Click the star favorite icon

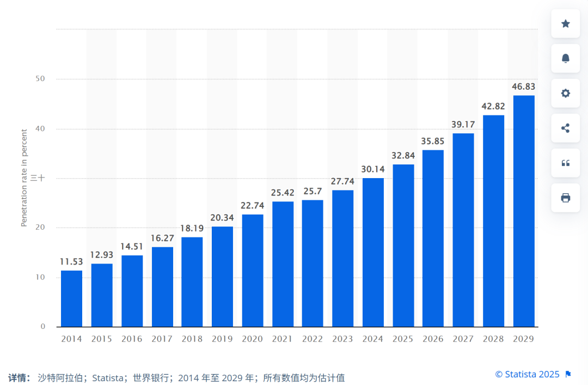(565, 23)
